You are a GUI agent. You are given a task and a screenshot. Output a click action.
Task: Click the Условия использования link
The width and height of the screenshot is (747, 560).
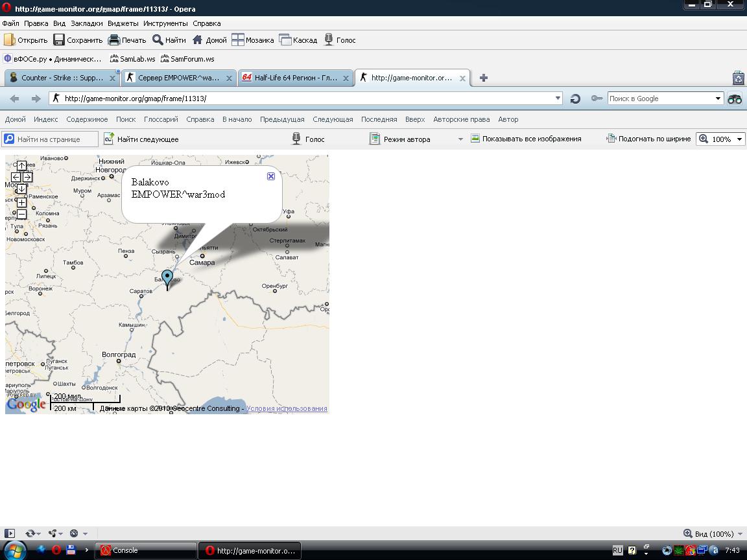287,408
